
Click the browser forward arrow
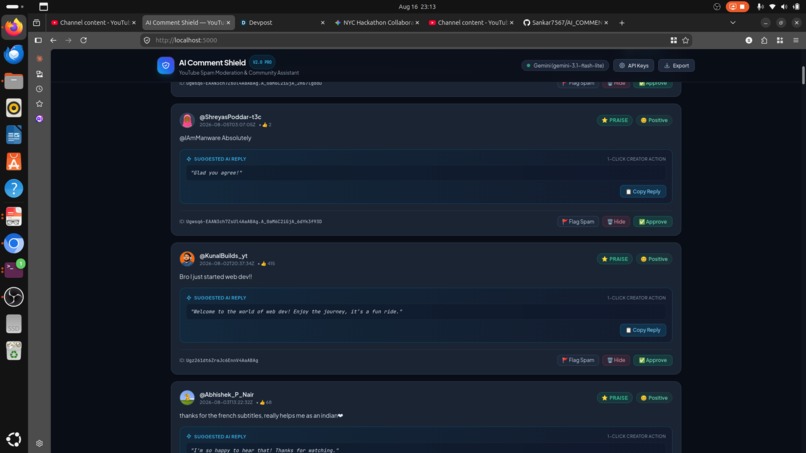pos(68,40)
